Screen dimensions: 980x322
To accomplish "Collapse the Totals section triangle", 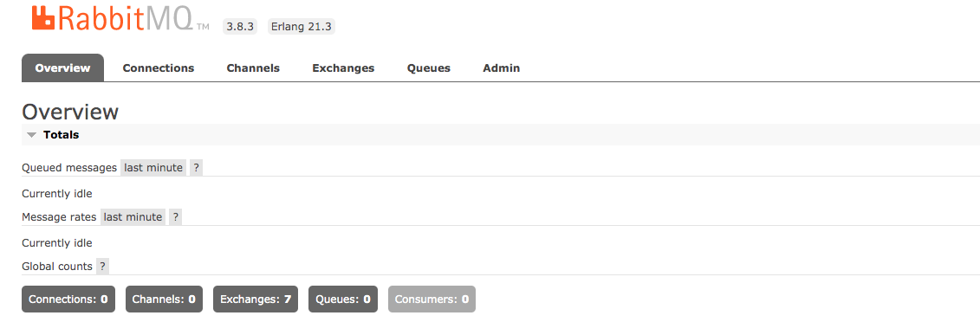I will click(x=32, y=135).
